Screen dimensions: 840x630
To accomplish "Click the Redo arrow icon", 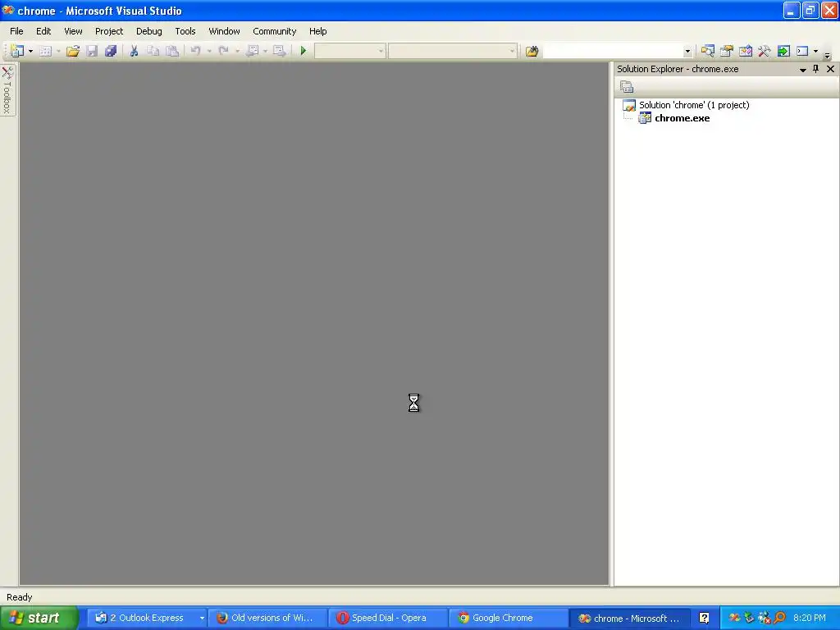I will [224, 51].
